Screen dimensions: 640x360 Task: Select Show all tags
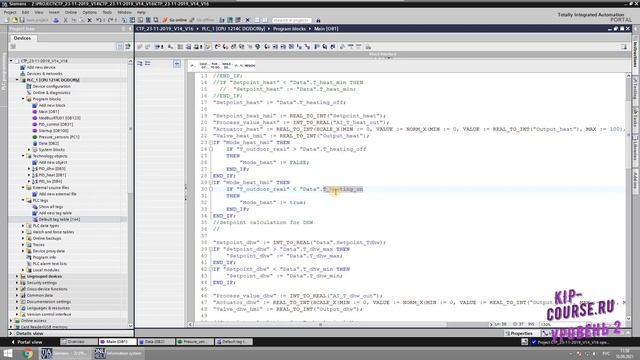coord(51,207)
